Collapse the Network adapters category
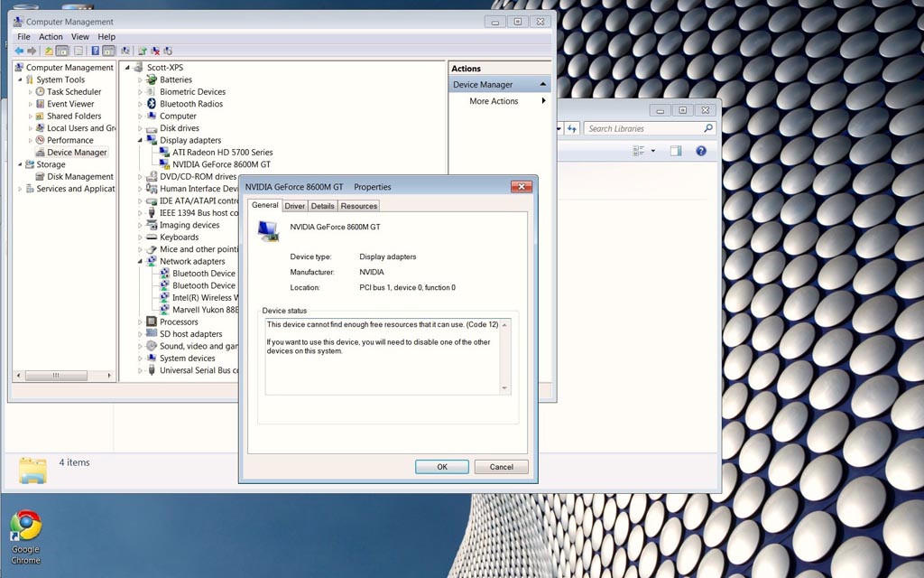The height and width of the screenshot is (578, 924). pyautogui.click(x=140, y=261)
